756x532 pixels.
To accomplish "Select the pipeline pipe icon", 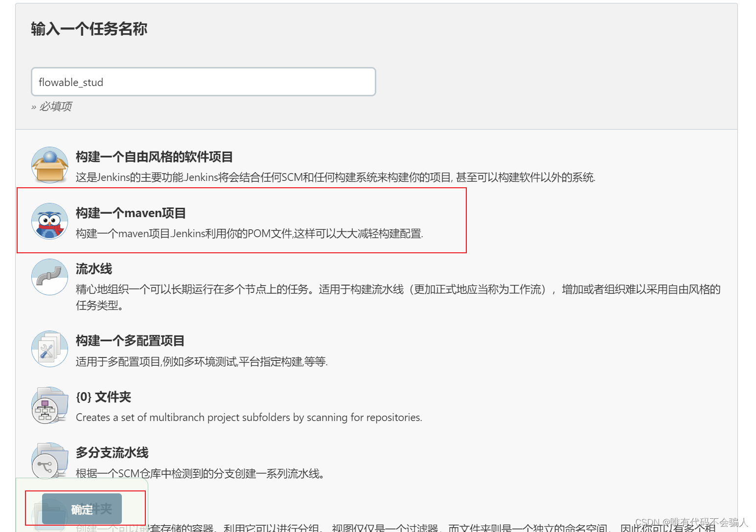I will (x=49, y=277).
